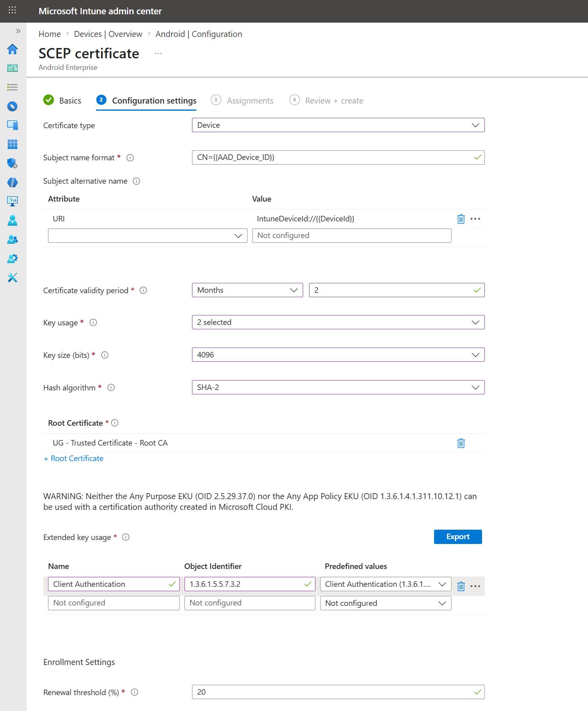Open the Certificate type dropdown
Viewport: 588px width, 711px height.
coord(338,125)
